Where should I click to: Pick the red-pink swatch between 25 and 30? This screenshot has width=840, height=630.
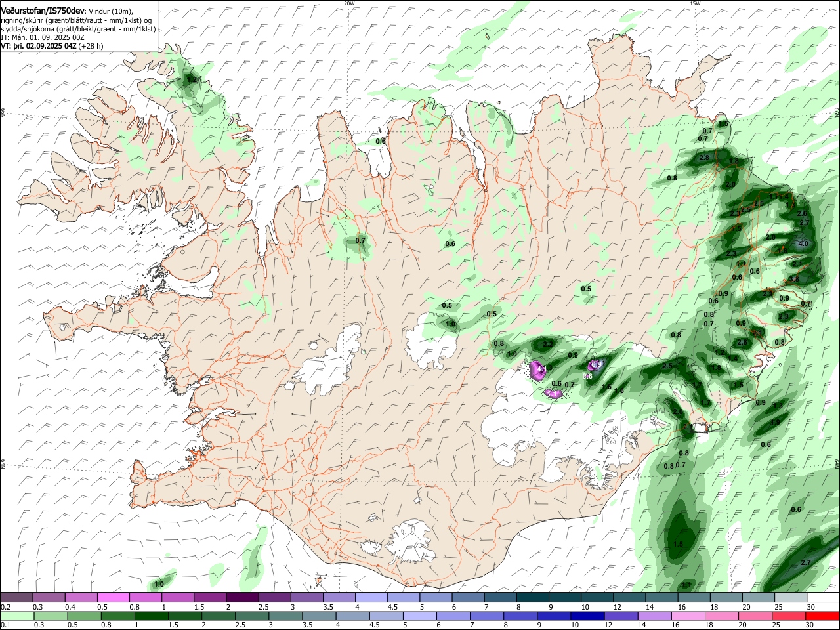[x=789, y=616]
